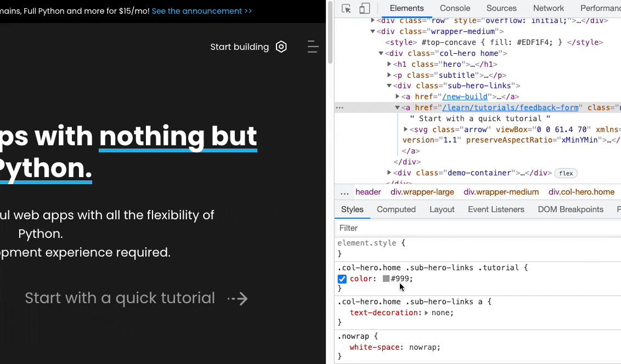Screen dimensions: 621x364
Task: Click the ellipsis beside the highlighted anchor element row
Action: click(x=340, y=107)
